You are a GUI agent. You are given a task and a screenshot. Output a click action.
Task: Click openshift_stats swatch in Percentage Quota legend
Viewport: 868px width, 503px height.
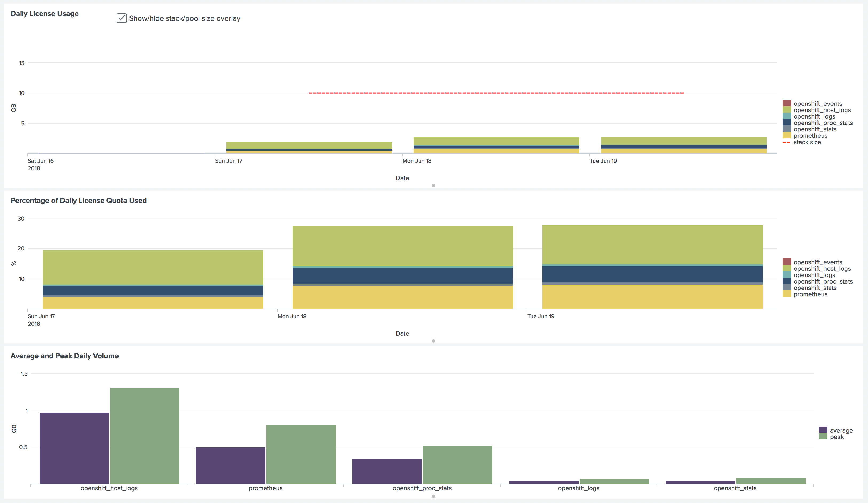787,287
